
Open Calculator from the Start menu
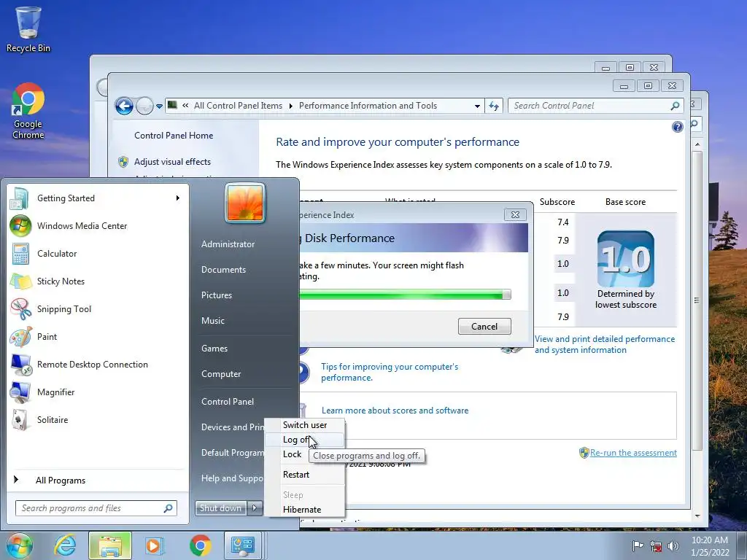click(x=57, y=253)
